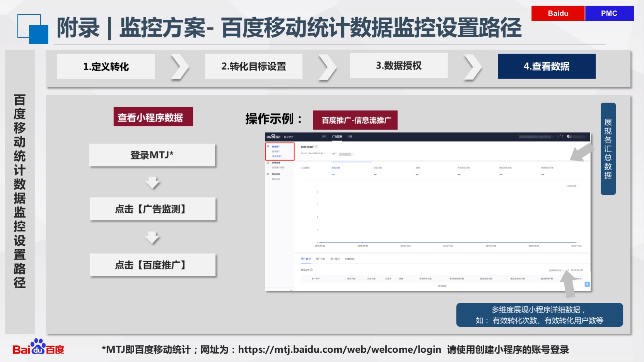The image size is (644, 362).
Task: Open the date range dropdown 2018/11/24-2018/11/30
Action: (x=313, y=153)
